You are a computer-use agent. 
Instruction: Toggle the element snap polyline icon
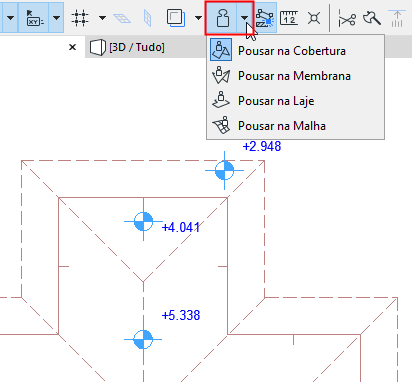(x=265, y=18)
